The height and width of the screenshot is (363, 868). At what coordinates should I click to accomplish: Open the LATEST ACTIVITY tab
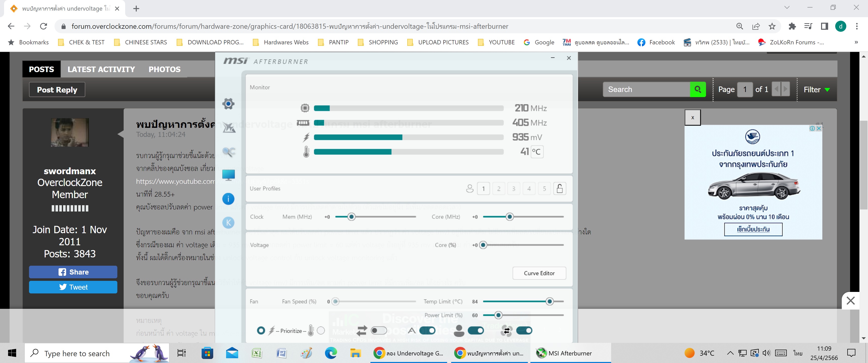[x=101, y=69]
